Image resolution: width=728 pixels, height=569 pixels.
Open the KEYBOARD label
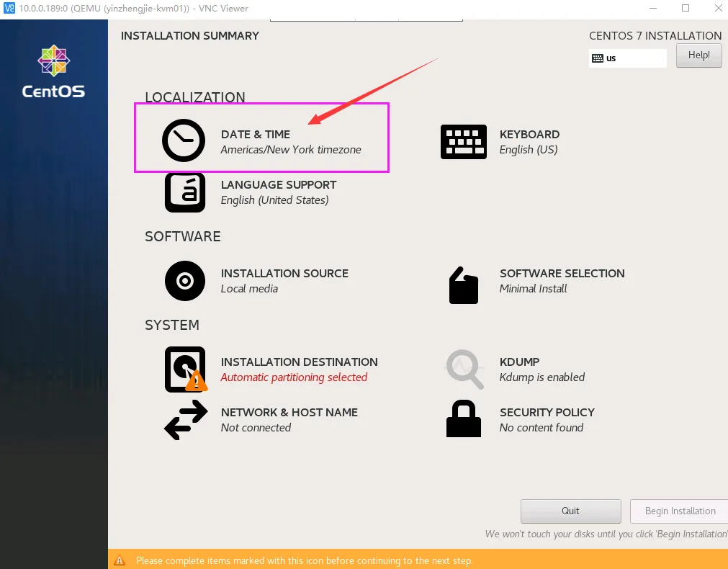pyautogui.click(x=529, y=134)
